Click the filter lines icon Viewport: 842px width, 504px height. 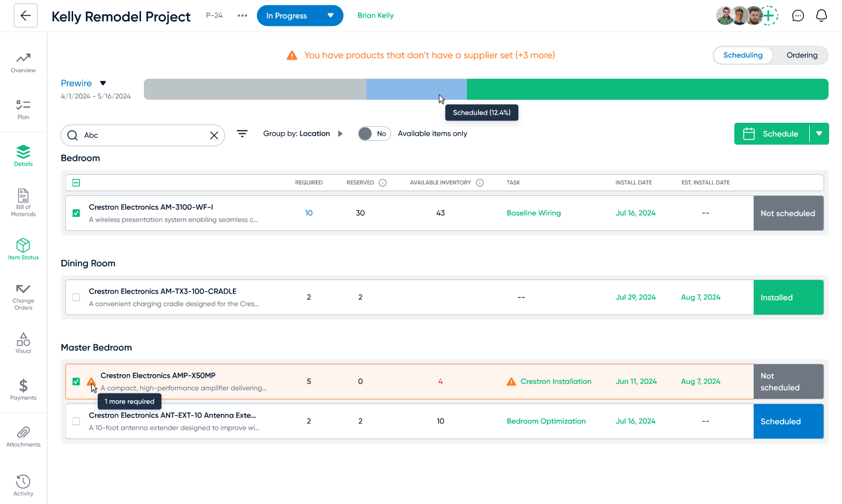(242, 134)
